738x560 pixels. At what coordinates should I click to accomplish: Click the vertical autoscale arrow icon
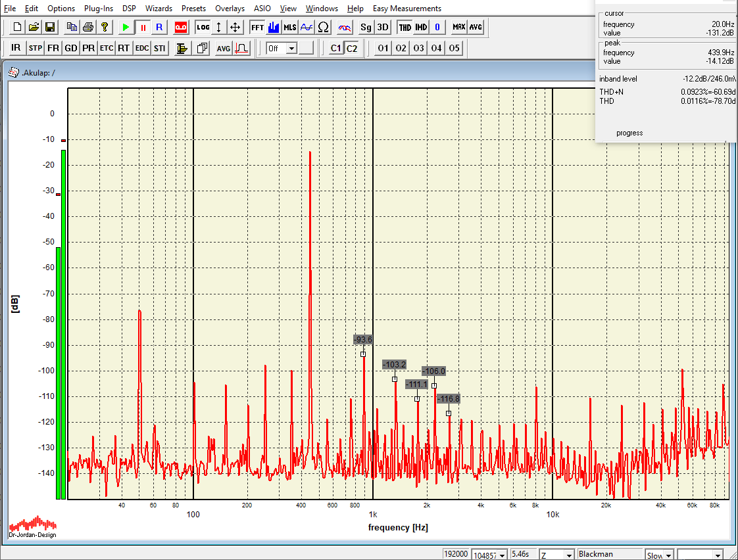pos(219,27)
